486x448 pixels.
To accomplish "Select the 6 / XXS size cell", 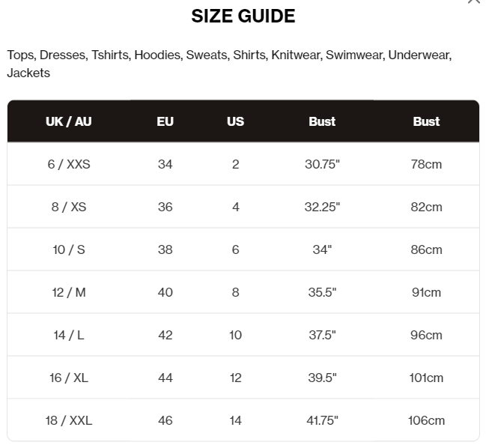I will [x=69, y=164].
